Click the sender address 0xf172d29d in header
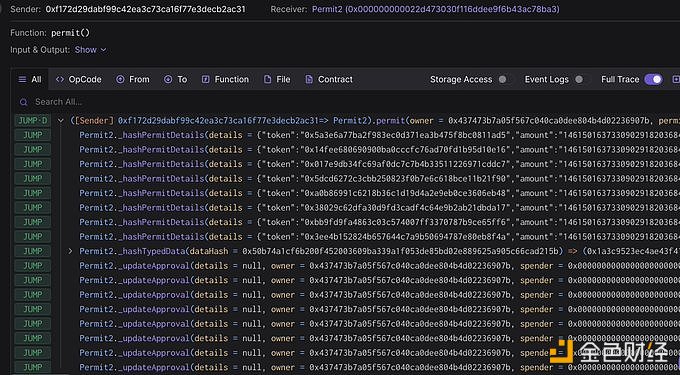 145,9
